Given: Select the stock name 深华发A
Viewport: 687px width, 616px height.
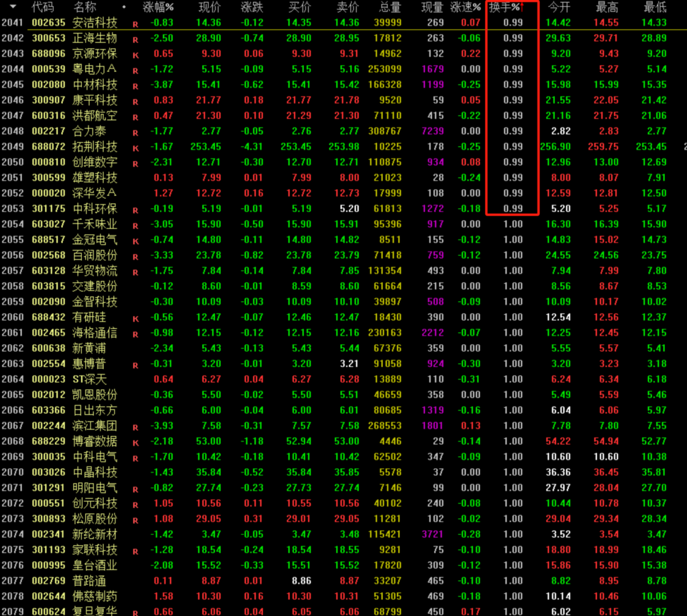Looking at the screenshot, I should (x=95, y=193).
